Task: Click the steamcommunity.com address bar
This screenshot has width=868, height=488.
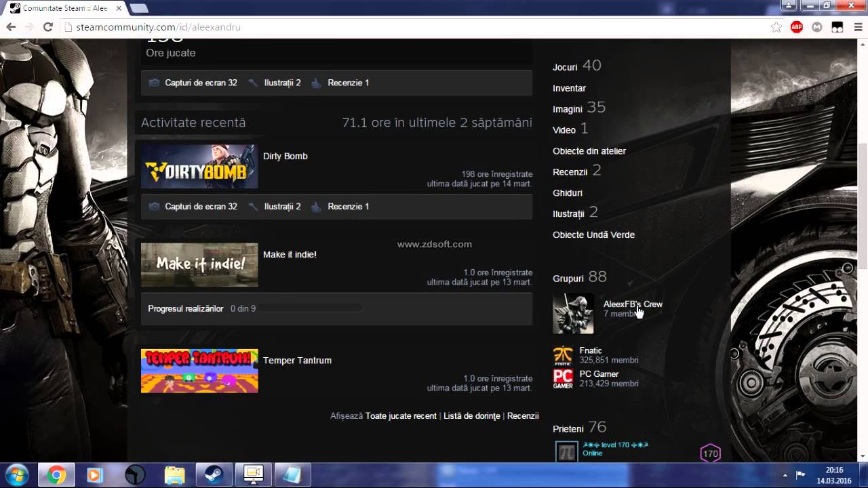Action: pos(415,27)
